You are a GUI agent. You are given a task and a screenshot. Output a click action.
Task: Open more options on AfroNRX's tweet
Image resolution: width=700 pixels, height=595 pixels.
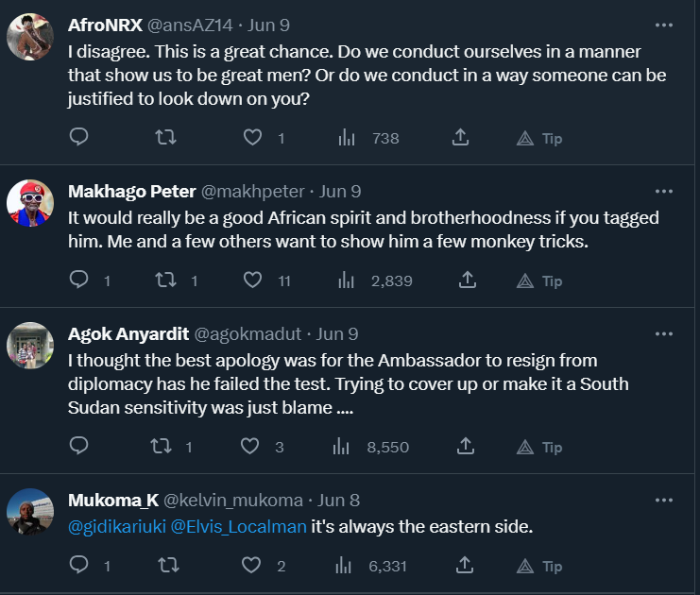664,25
